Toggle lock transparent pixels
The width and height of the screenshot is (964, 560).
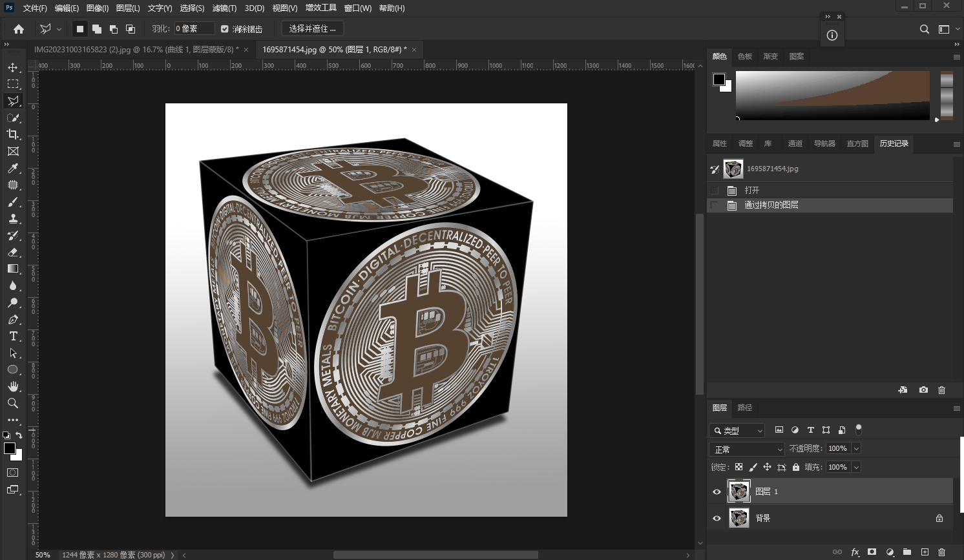(739, 467)
